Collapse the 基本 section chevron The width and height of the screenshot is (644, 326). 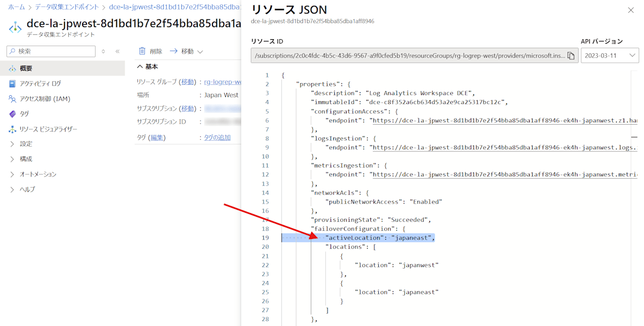pyautogui.click(x=140, y=67)
